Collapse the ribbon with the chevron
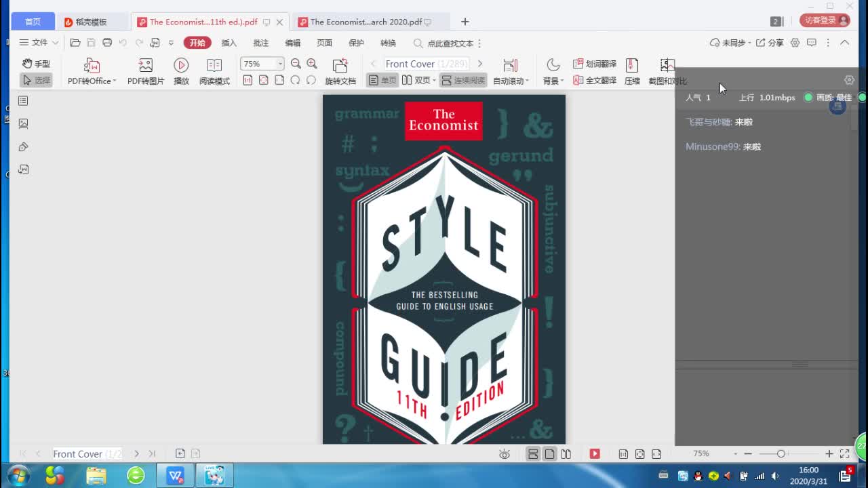The height and width of the screenshot is (488, 868). tap(844, 43)
